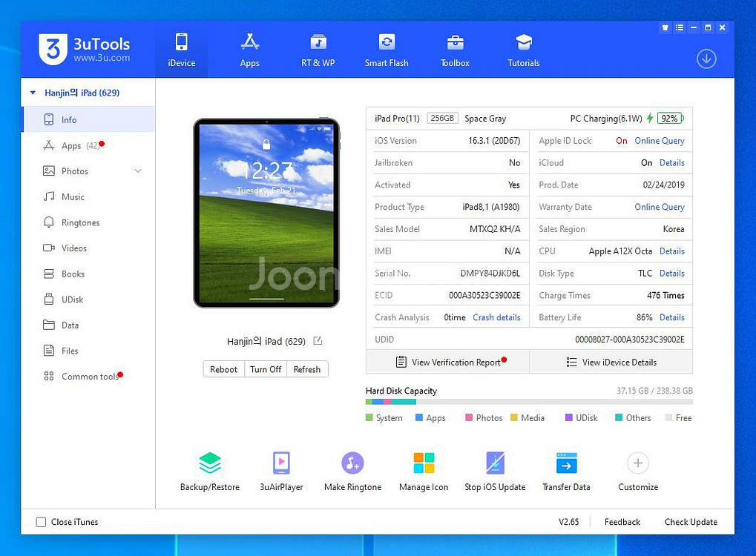Select the Stop iOS Update tool
Image resolution: width=756 pixels, height=556 pixels.
pyautogui.click(x=495, y=469)
